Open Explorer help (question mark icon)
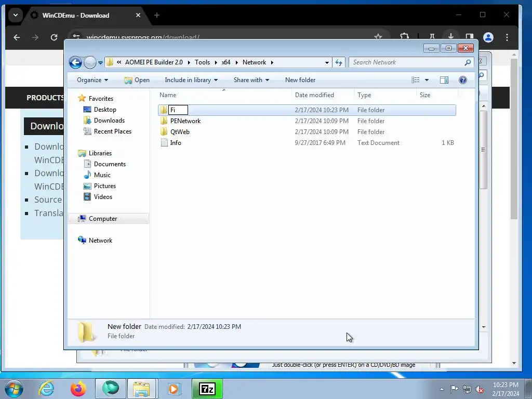The height and width of the screenshot is (399, 532). pos(463,80)
